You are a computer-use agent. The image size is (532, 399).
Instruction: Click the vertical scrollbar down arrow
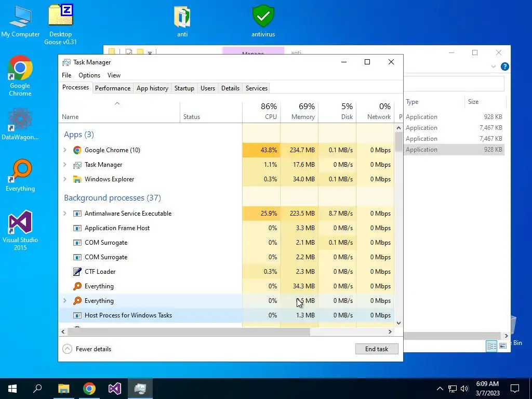pyautogui.click(x=398, y=323)
